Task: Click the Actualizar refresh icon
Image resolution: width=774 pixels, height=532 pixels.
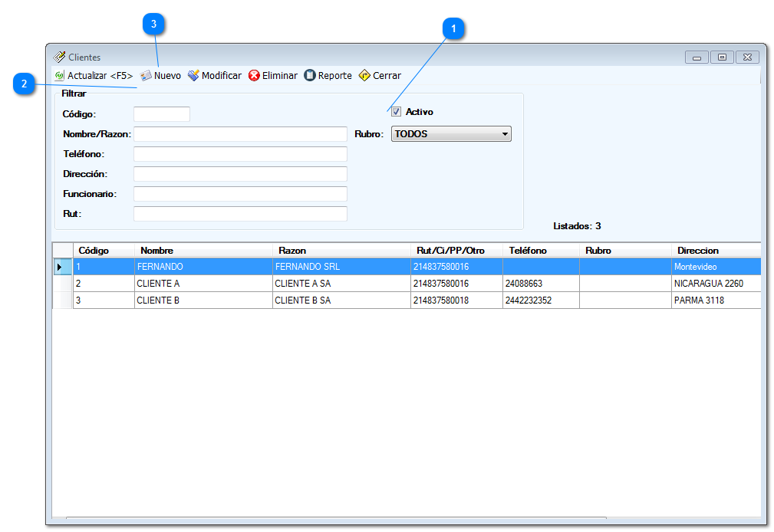Action: (x=59, y=75)
